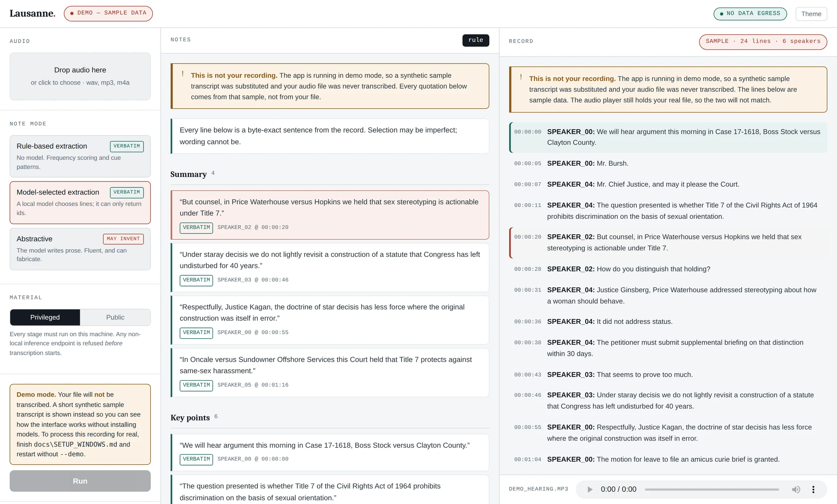Viewport: 837px width, 504px height.
Task: Click the record line about supplemental briefing
Action: 668,348
